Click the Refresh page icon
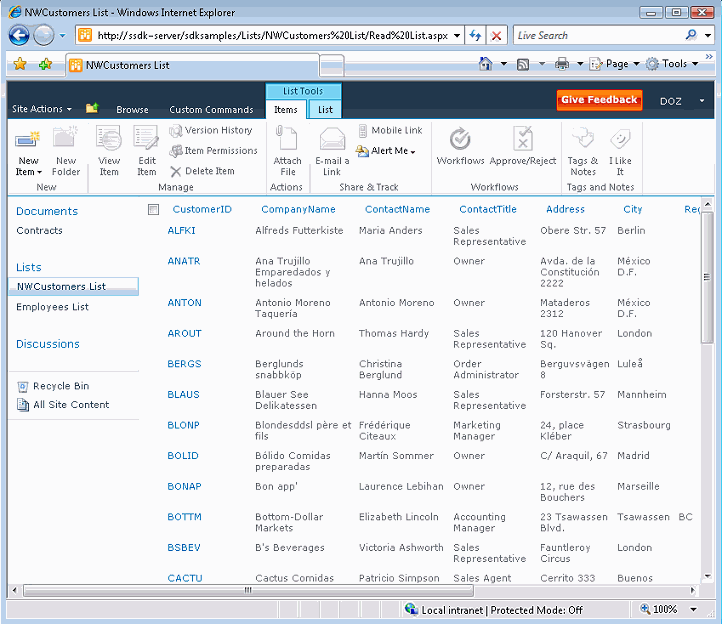Image resolution: width=722 pixels, height=624 pixels. (475, 35)
